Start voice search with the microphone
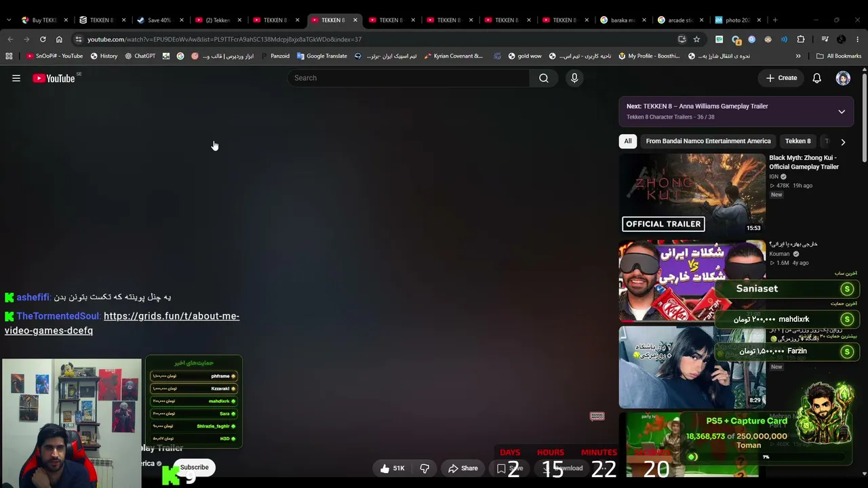 pos(574,78)
